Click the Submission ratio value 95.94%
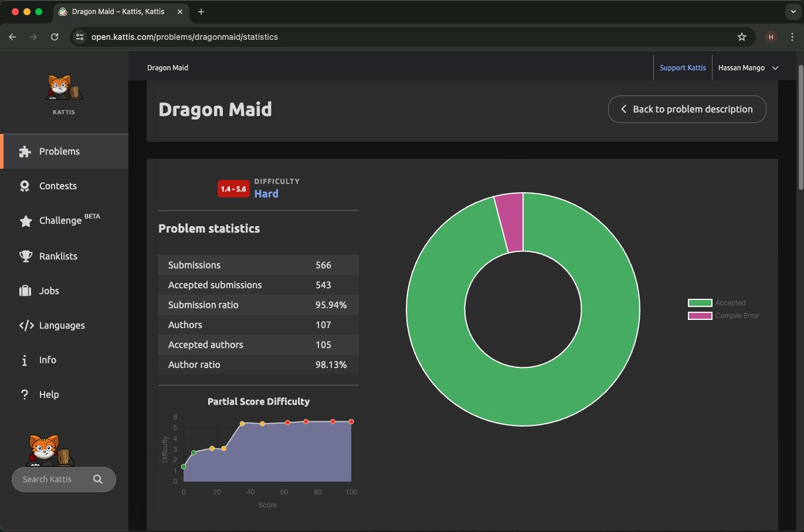The width and height of the screenshot is (804, 532). pos(331,305)
